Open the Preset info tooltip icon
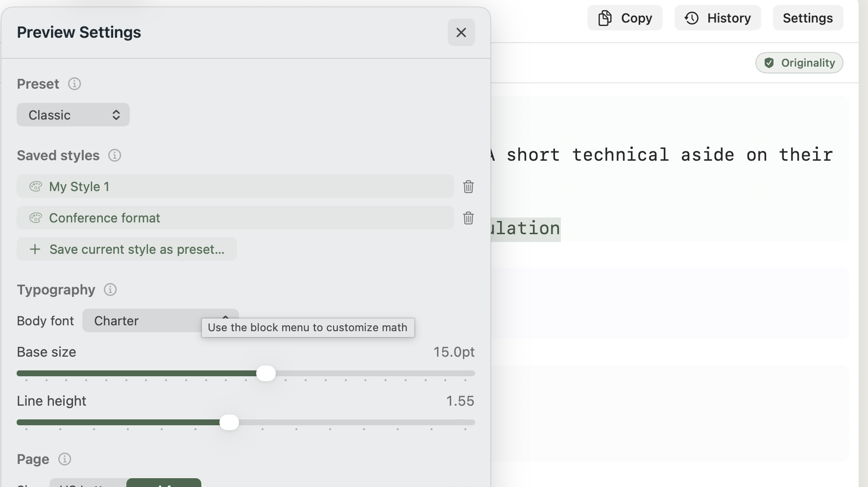 (x=74, y=84)
